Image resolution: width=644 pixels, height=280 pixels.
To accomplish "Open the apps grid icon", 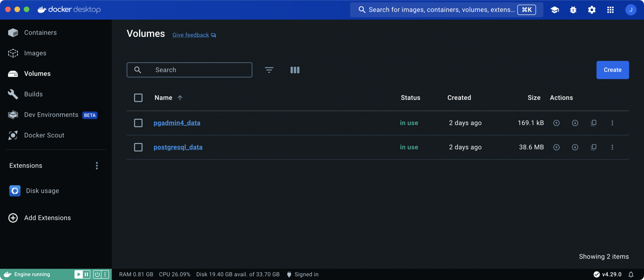I will [610, 10].
